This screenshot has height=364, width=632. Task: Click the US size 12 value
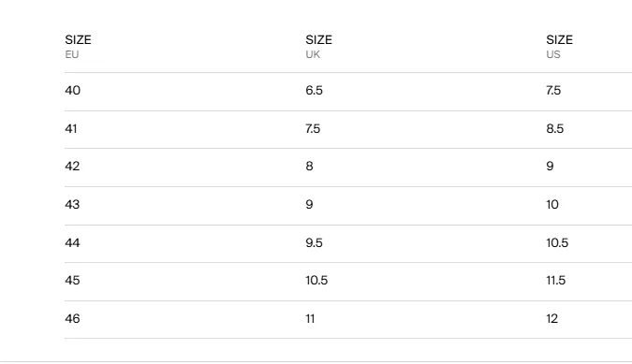[552, 318]
